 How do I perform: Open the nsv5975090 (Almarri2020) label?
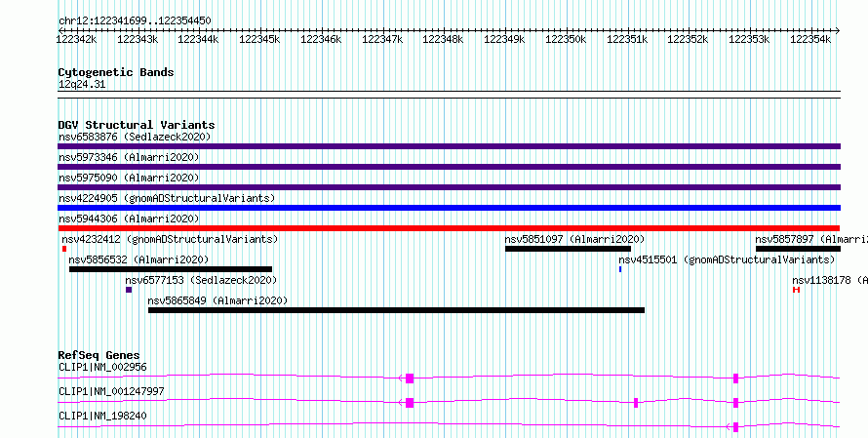pos(129,178)
